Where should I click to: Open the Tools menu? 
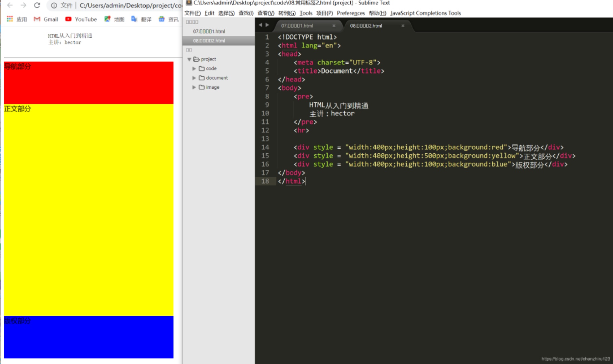[x=306, y=13]
